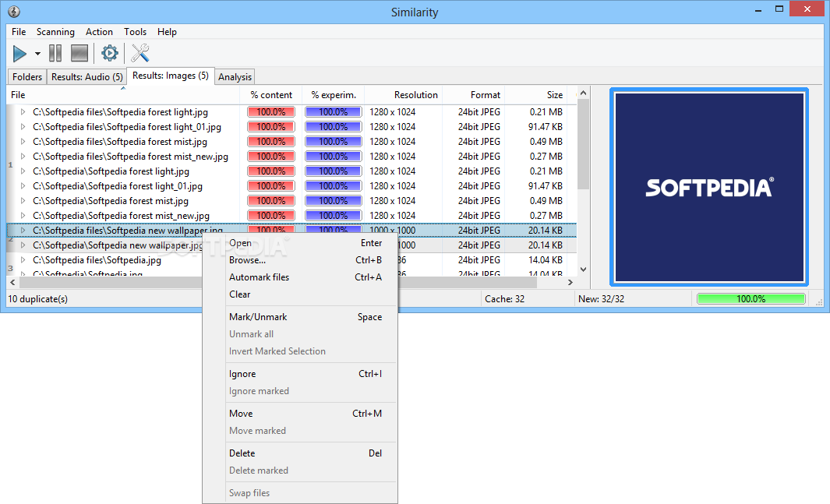The width and height of the screenshot is (830, 504).
Task: Choose Move in the context menu
Action: pyautogui.click(x=300, y=414)
